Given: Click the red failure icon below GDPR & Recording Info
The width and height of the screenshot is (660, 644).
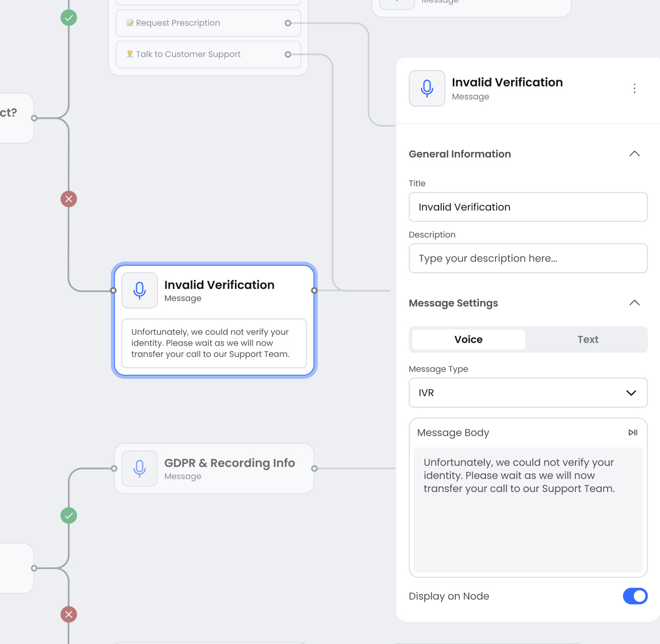Looking at the screenshot, I should coord(68,614).
